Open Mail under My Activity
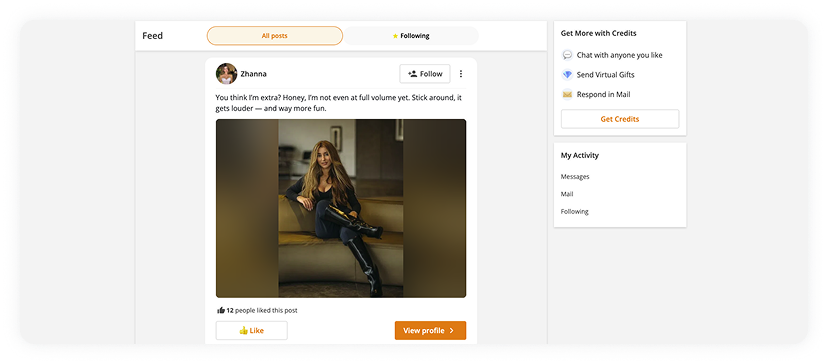This screenshot has width=828, height=364. tap(567, 194)
